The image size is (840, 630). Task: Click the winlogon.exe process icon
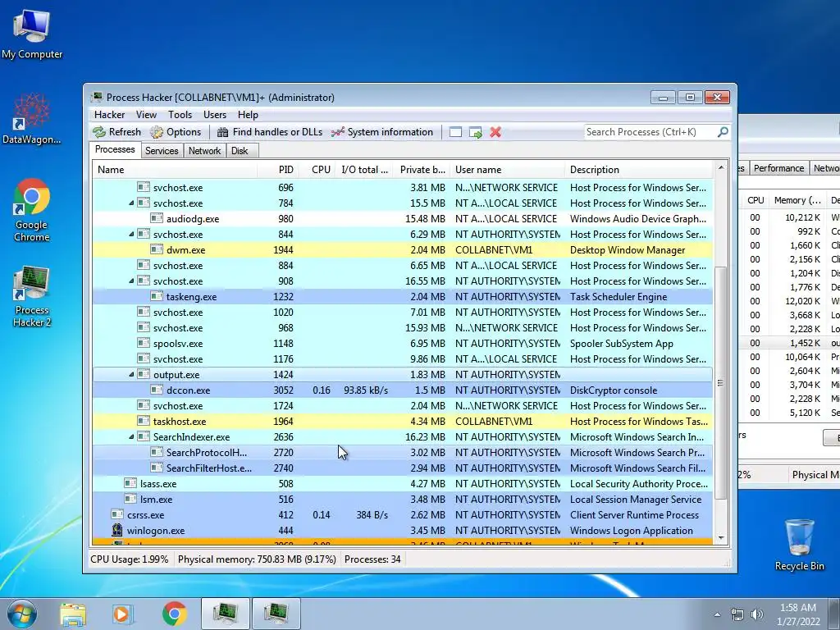tap(117, 531)
